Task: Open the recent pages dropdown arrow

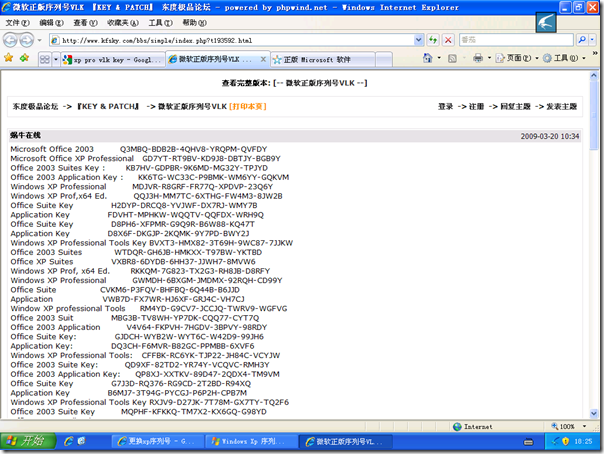Action: tap(39, 40)
